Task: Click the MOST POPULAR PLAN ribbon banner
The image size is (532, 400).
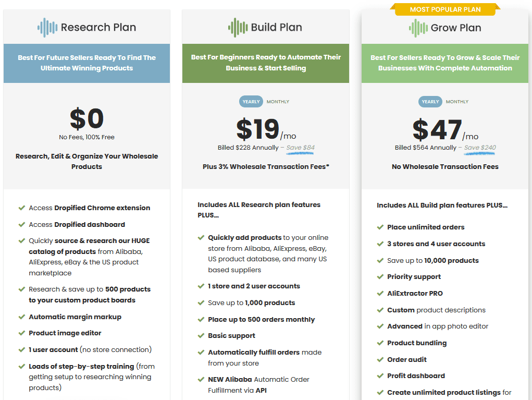Action: pyautogui.click(x=445, y=9)
